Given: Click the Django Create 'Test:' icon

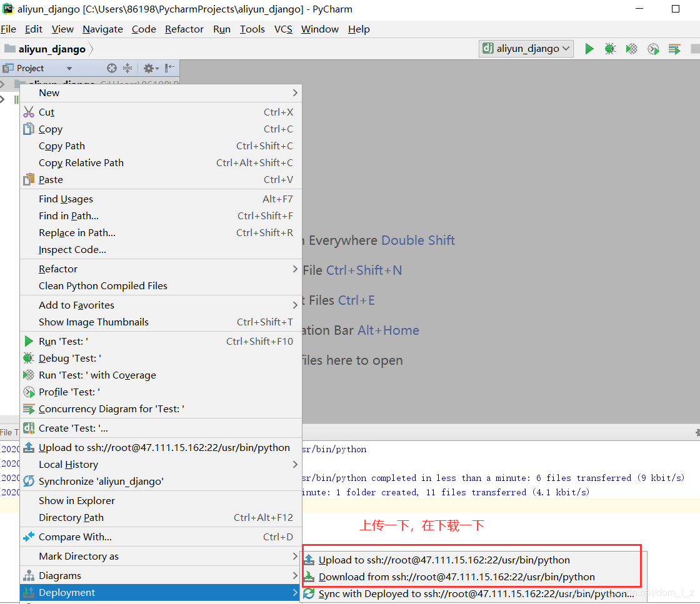Looking at the screenshot, I should (x=29, y=428).
